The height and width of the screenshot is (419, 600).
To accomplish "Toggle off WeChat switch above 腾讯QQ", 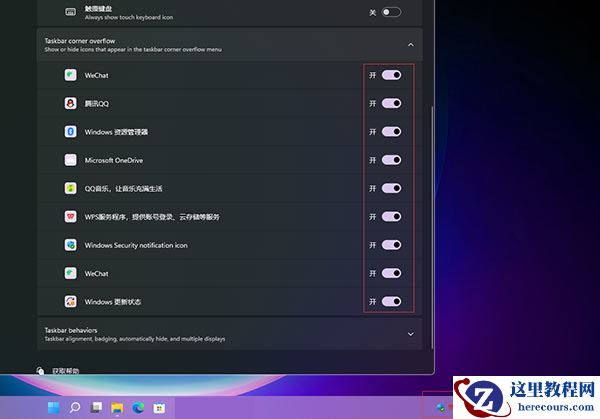I will pos(391,75).
